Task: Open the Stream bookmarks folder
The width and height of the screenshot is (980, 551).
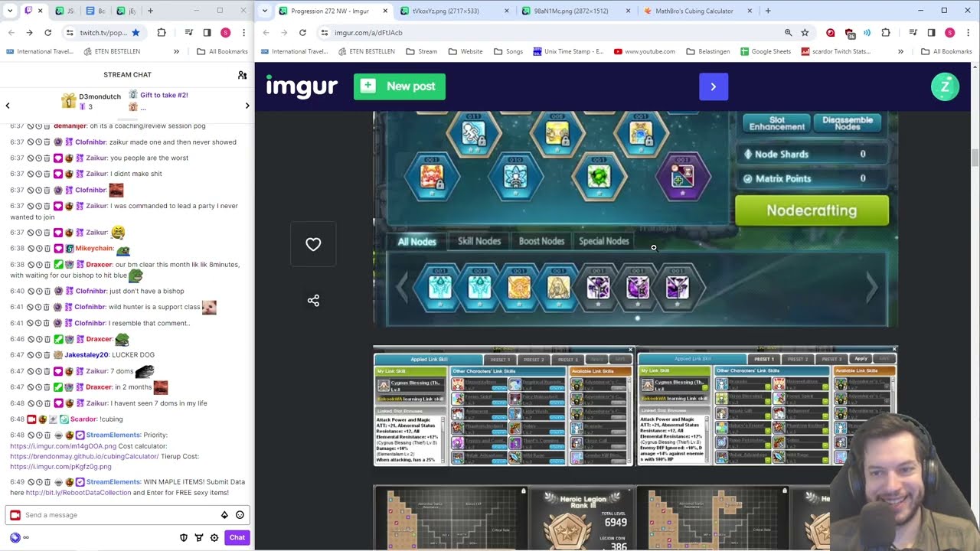Action: click(422, 51)
